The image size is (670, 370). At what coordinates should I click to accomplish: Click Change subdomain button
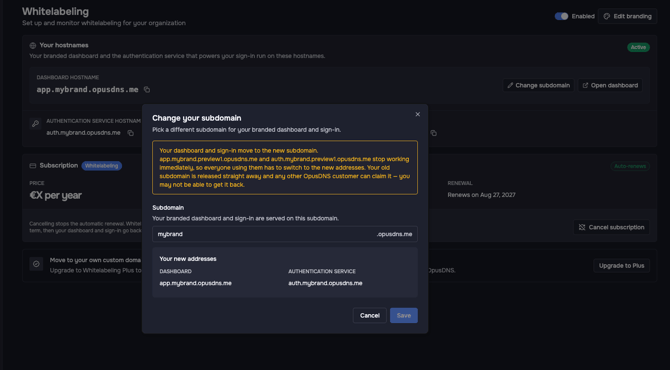pos(538,85)
